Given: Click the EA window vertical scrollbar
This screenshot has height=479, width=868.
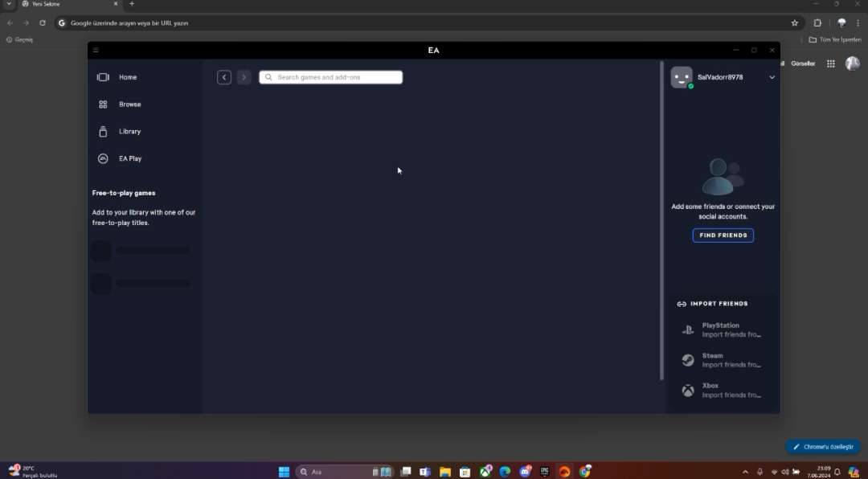Looking at the screenshot, I should tap(661, 220).
